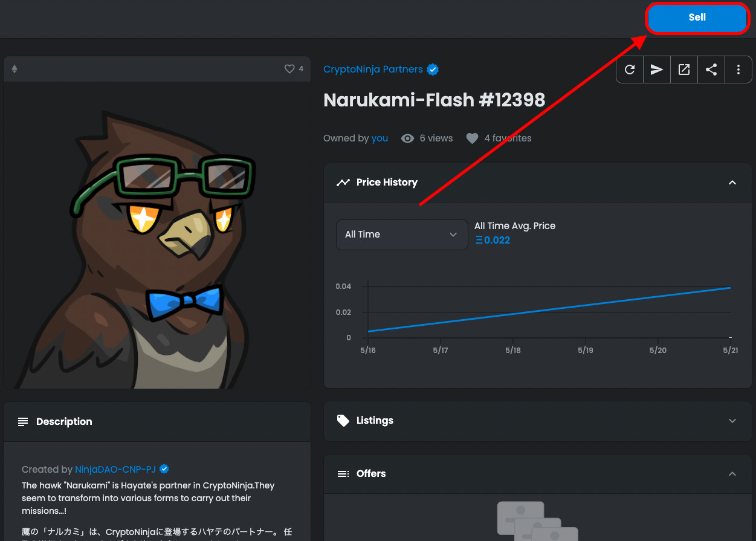The width and height of the screenshot is (756, 541).
Task: Open the CryptoNinja Partners collection link
Action: [x=373, y=69]
